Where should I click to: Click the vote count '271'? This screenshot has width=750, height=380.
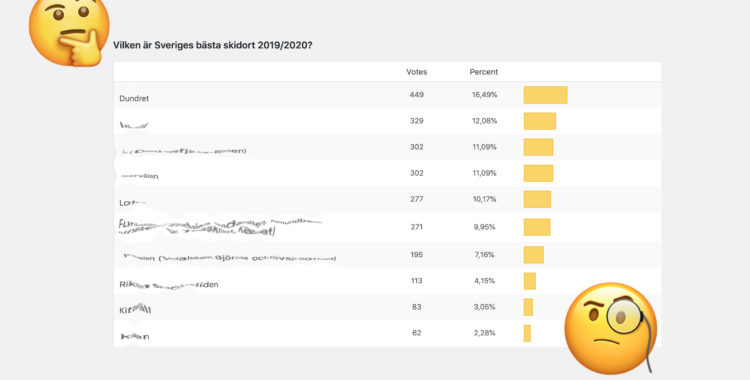[x=417, y=227]
